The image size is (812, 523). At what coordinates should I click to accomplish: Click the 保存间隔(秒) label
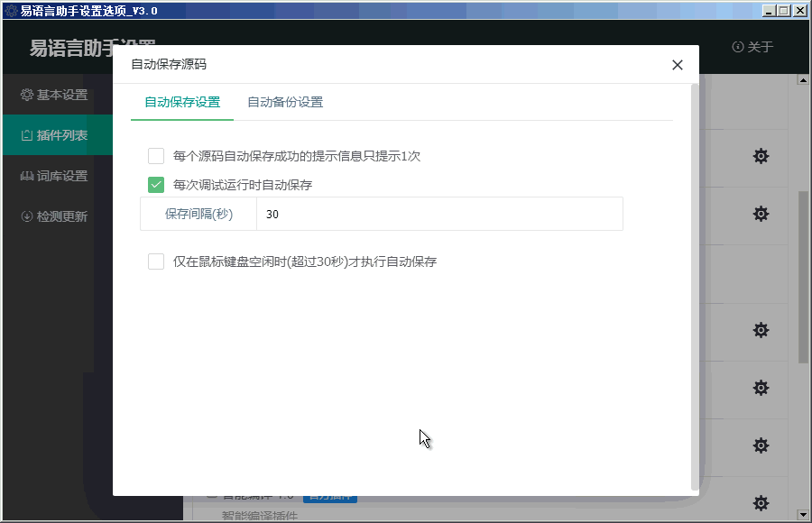pos(198,214)
